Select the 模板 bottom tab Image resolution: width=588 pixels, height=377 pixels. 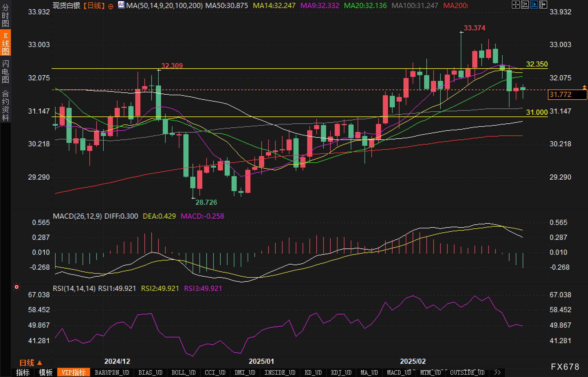tap(46, 372)
